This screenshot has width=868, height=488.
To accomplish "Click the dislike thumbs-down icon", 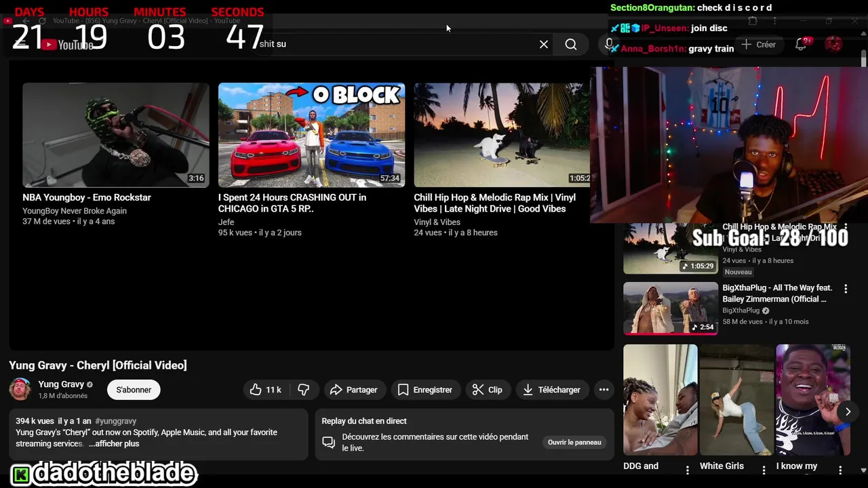I will point(303,390).
